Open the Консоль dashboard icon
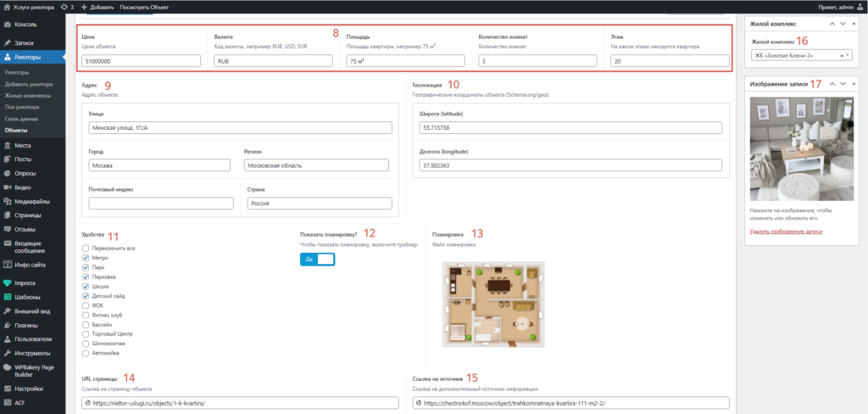 tap(7, 25)
